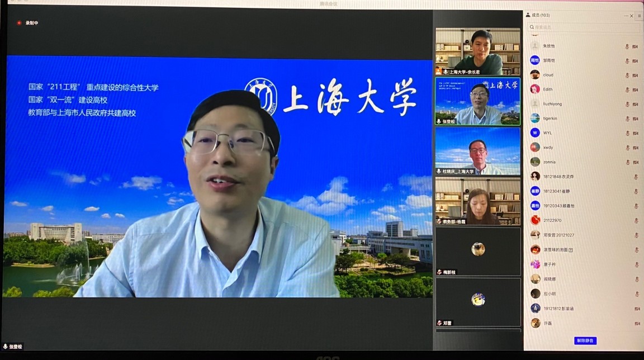The width and height of the screenshot is (644, 360).
Task: Toggle camera icon for member Edith
Action: (x=635, y=90)
